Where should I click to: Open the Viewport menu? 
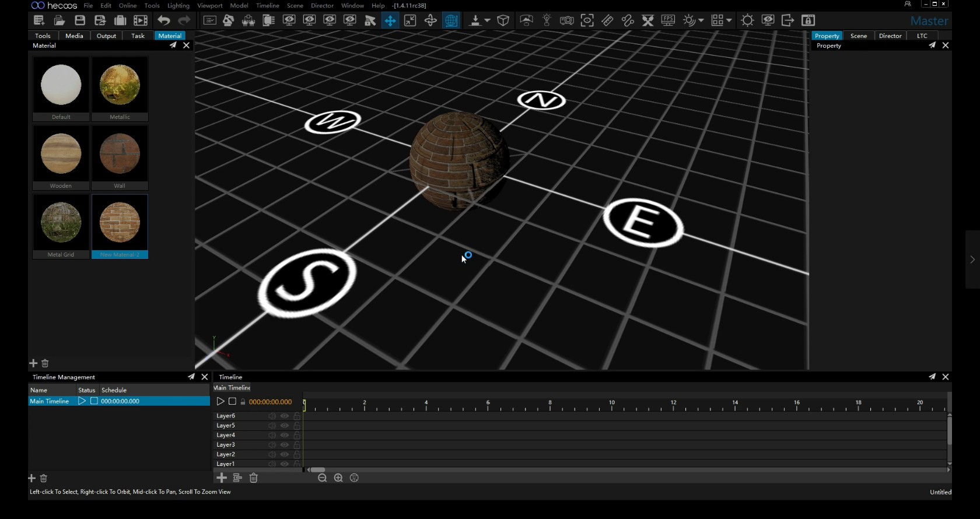[x=210, y=5]
